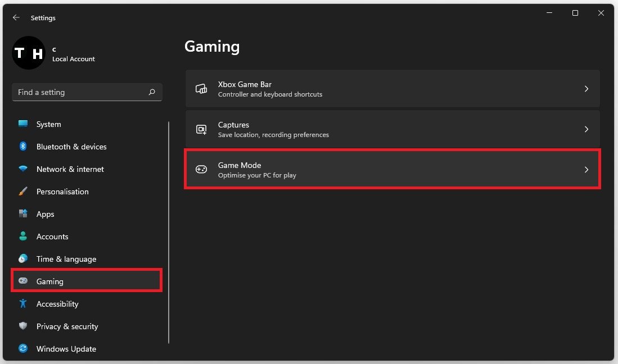Click the Local Account text
Image resolution: width=618 pixels, height=364 pixels.
tap(73, 59)
